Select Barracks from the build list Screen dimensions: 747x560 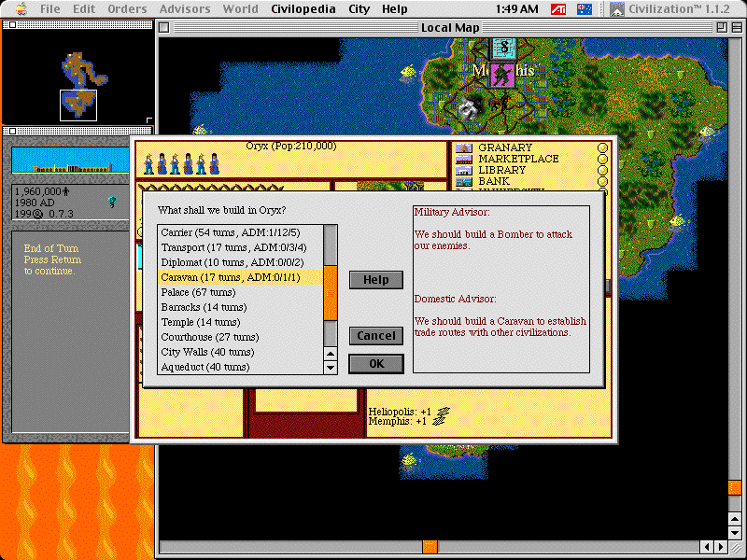click(x=241, y=307)
